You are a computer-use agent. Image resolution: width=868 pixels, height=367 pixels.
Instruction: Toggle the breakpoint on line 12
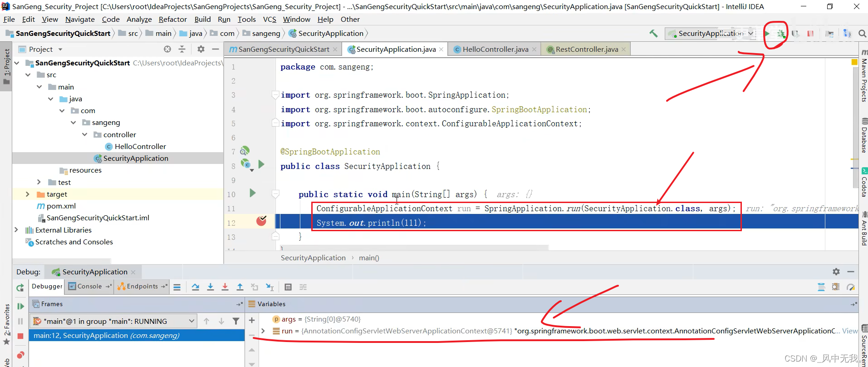[x=261, y=221]
